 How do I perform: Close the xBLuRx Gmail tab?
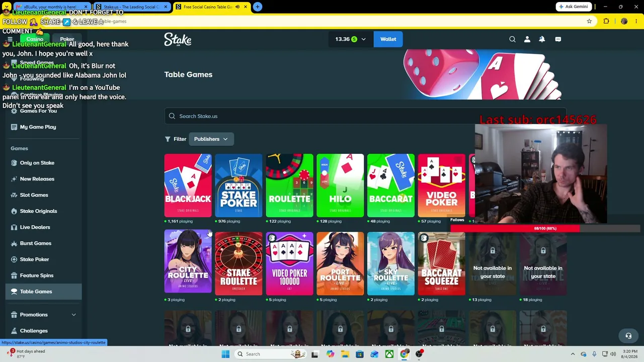tap(86, 7)
